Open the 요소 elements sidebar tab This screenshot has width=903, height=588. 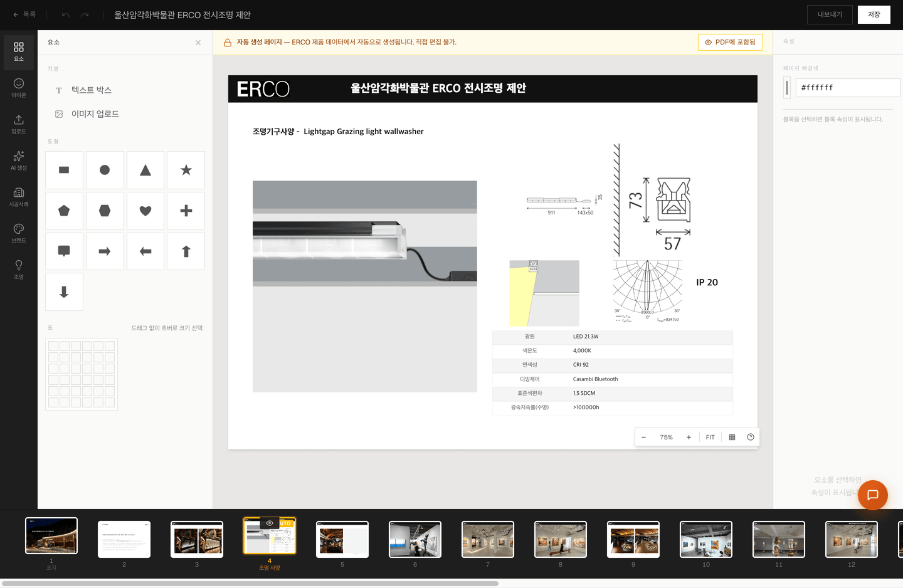(19, 52)
